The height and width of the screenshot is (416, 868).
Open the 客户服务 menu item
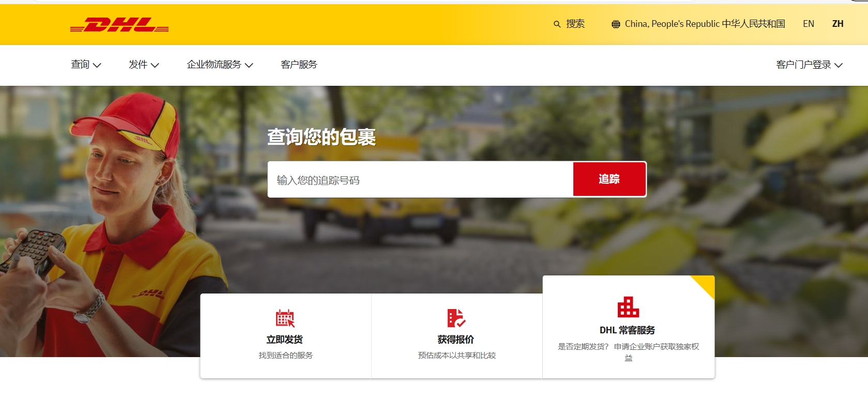[299, 65]
